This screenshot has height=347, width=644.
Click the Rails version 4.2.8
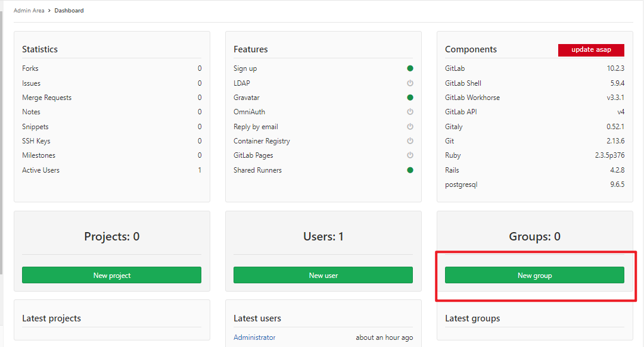coord(617,170)
